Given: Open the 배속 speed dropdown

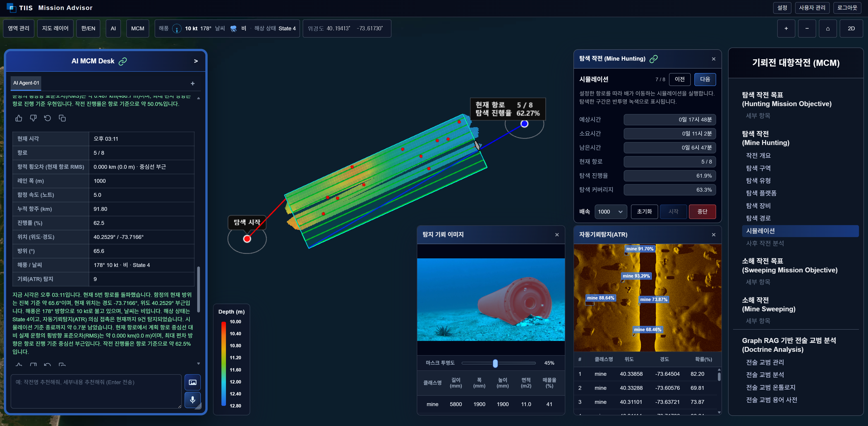Looking at the screenshot, I should [610, 212].
